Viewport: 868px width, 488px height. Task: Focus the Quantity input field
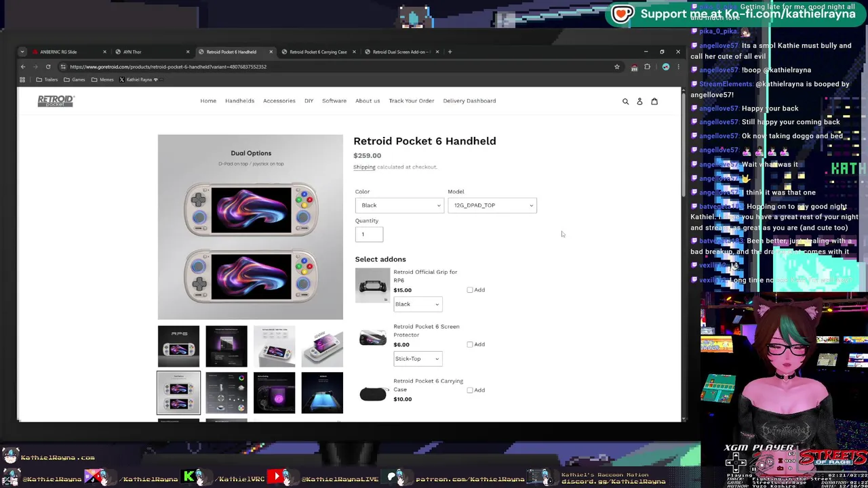point(369,235)
